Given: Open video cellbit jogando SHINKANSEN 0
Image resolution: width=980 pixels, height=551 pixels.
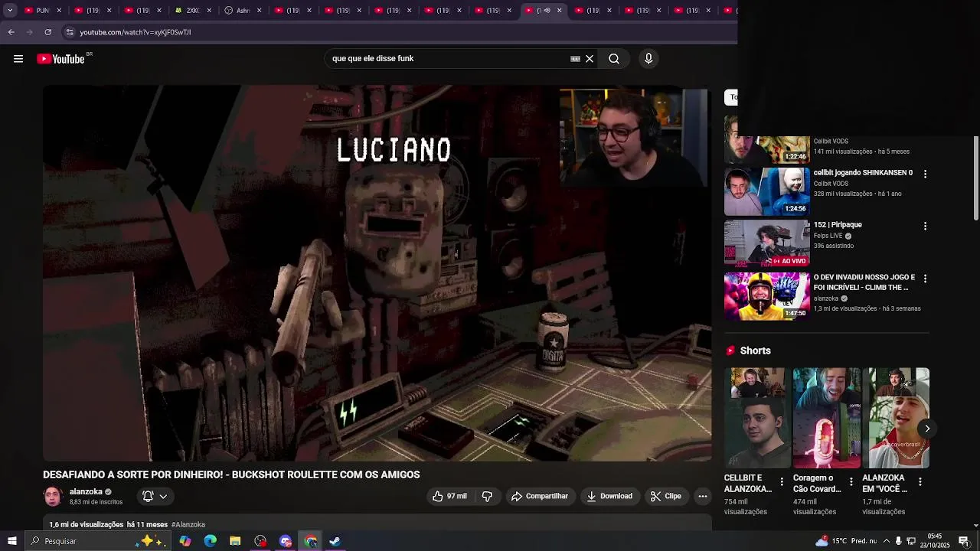Looking at the screenshot, I should 863,173.
